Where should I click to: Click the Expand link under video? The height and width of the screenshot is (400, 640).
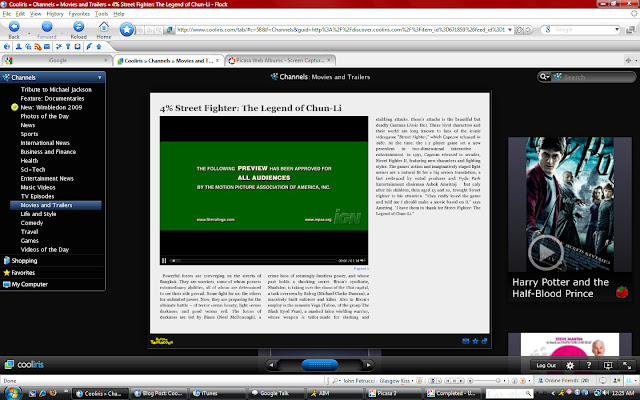(x=361, y=269)
